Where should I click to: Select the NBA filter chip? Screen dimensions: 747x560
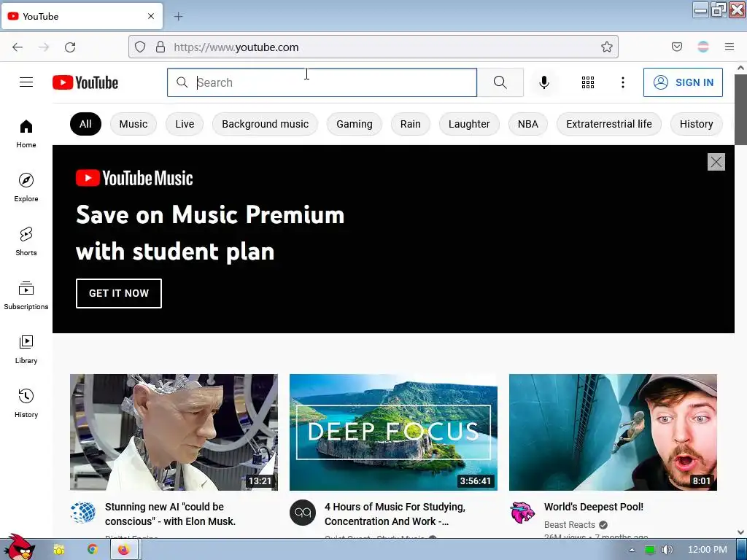(x=528, y=124)
